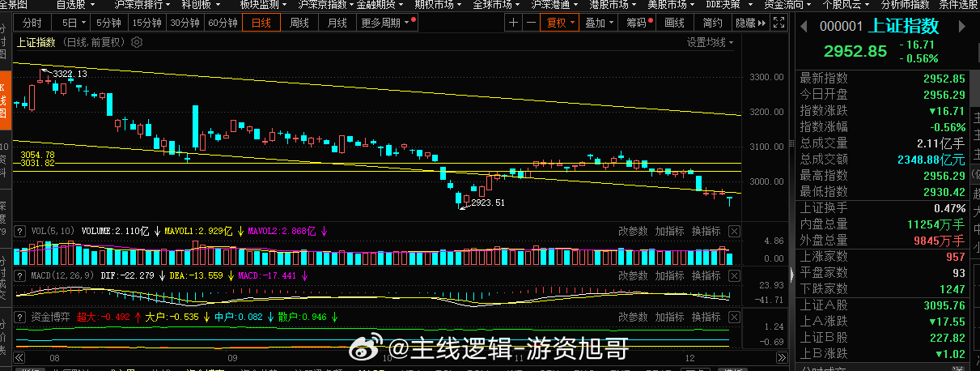
Task: Select 最新指数 row value 2952.85
Action: (x=944, y=79)
